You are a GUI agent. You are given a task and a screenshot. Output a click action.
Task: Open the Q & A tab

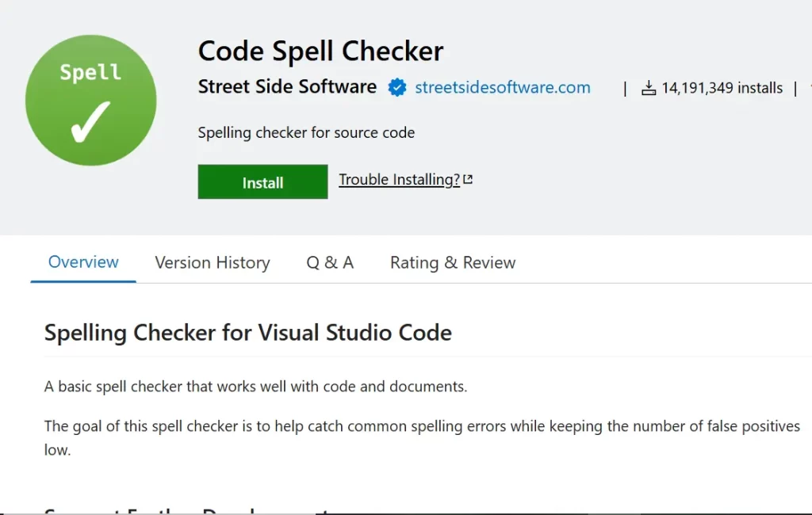point(330,262)
